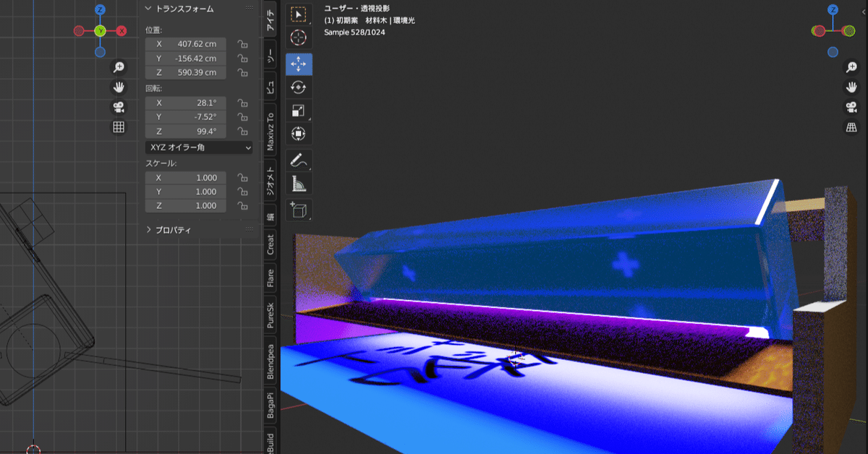Open the アイテム sidebar tab

click(270, 20)
